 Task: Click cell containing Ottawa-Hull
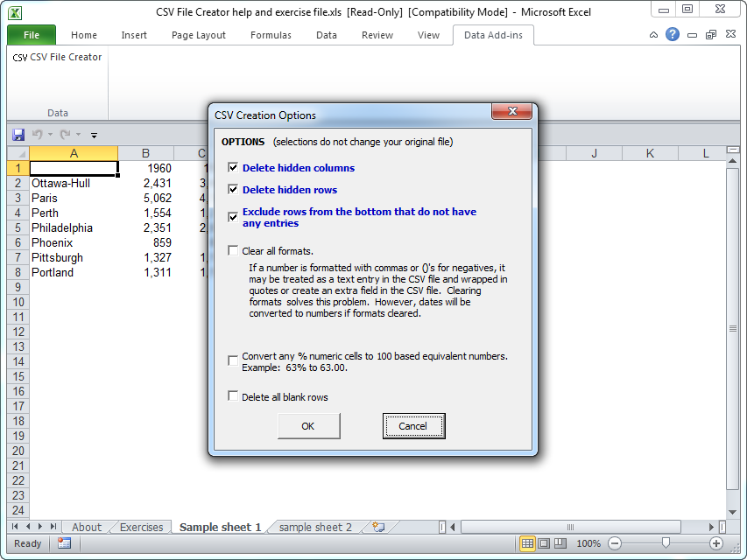coord(74,184)
